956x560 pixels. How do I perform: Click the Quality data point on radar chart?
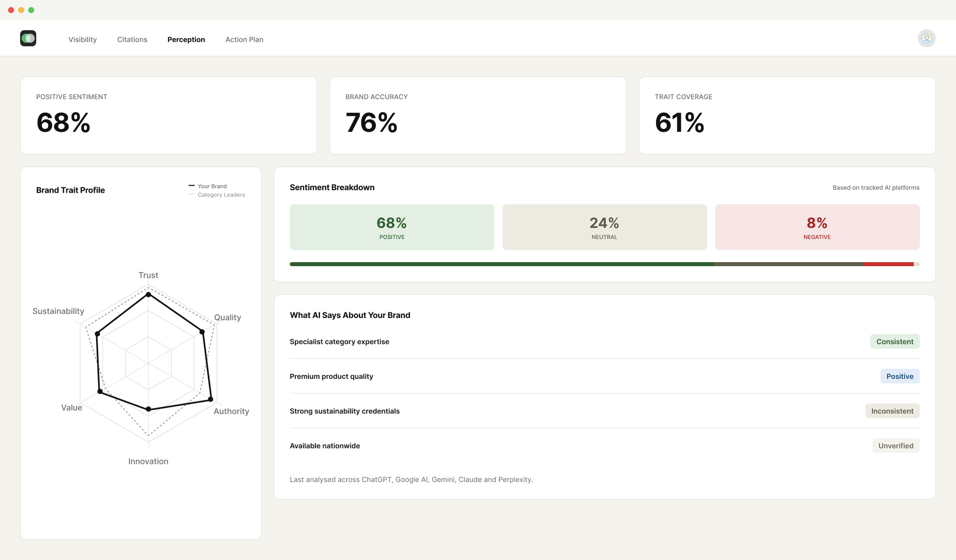pos(202,332)
